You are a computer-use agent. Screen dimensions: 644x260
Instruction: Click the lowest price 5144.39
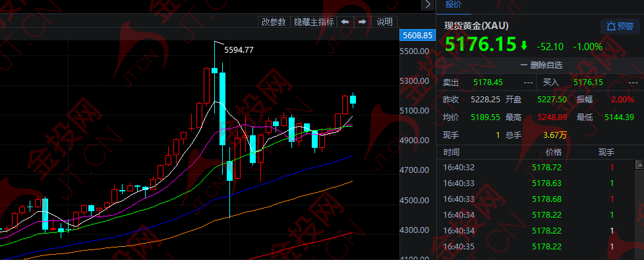click(x=620, y=117)
